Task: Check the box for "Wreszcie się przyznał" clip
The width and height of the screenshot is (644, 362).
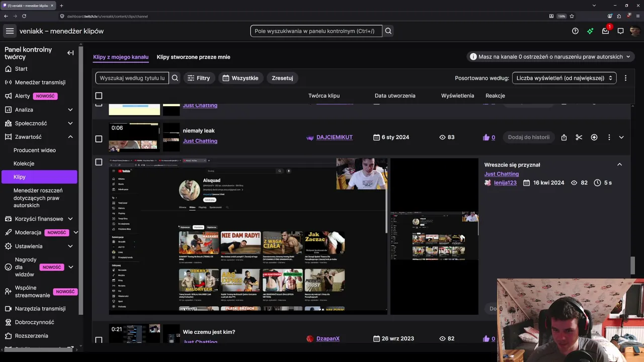Action: point(99,162)
